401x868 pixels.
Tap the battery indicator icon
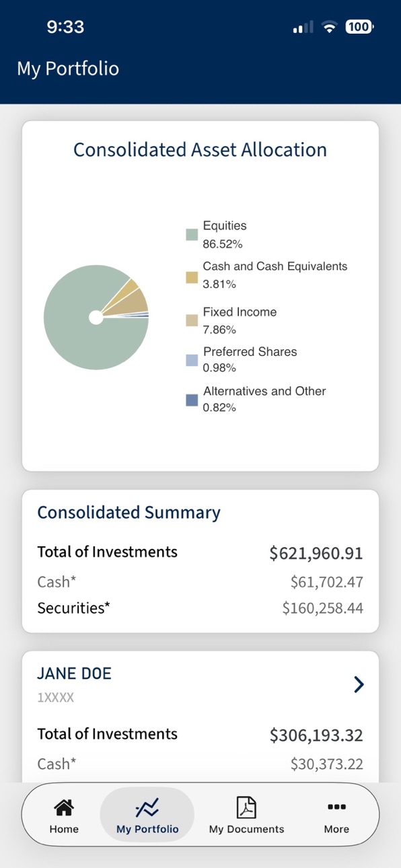[359, 27]
